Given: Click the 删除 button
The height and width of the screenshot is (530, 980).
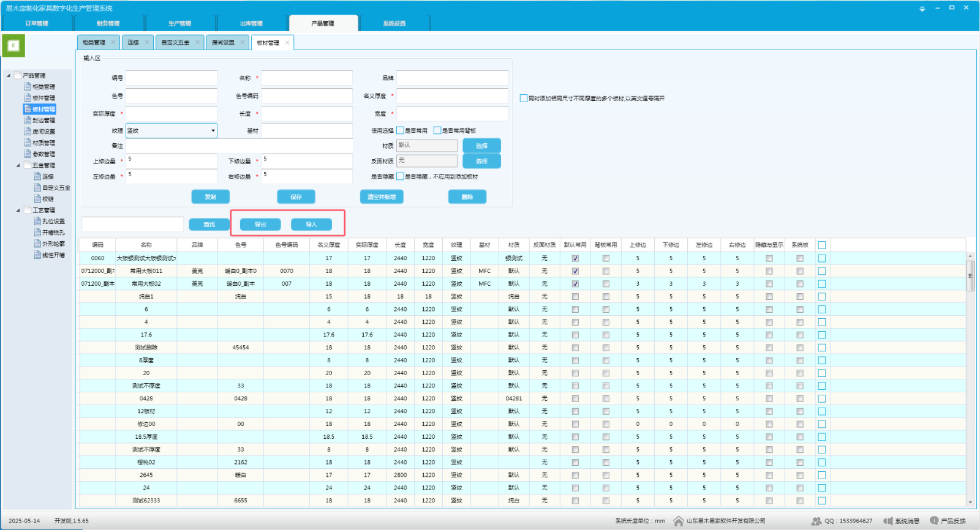Looking at the screenshot, I should [x=467, y=196].
